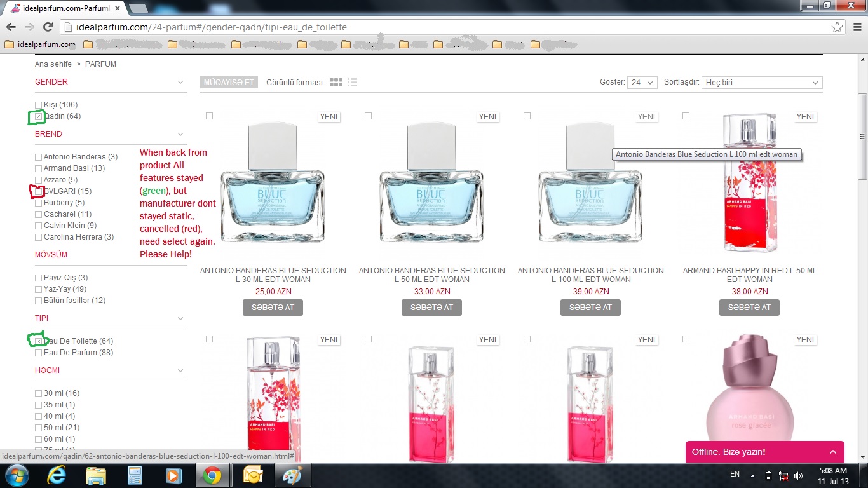Add Blue Seduction 100 ML to cart

point(590,307)
